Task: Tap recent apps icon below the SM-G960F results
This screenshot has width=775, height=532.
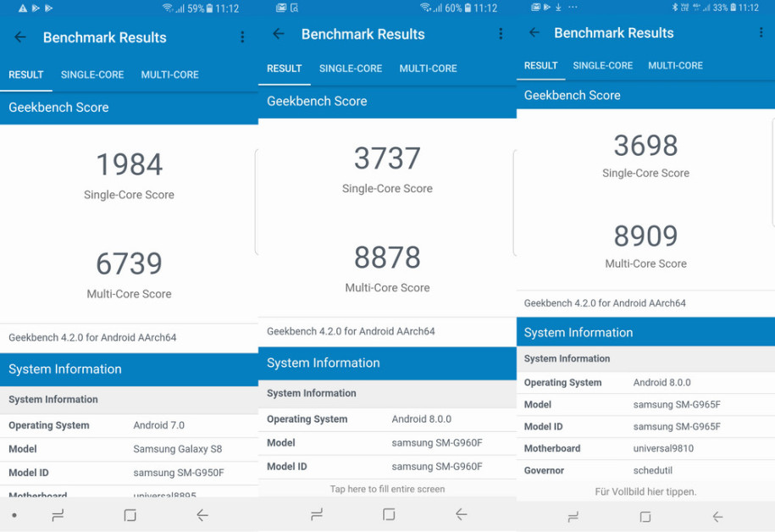Action: tap(317, 515)
